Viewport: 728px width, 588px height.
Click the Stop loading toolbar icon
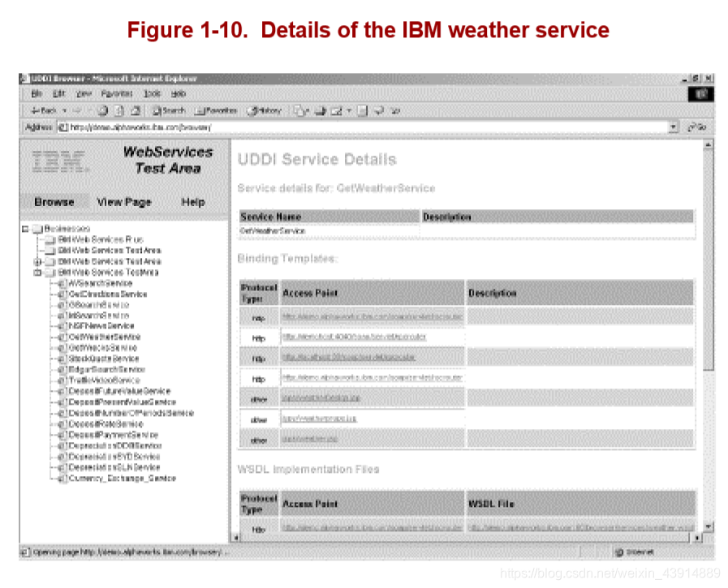(102, 110)
